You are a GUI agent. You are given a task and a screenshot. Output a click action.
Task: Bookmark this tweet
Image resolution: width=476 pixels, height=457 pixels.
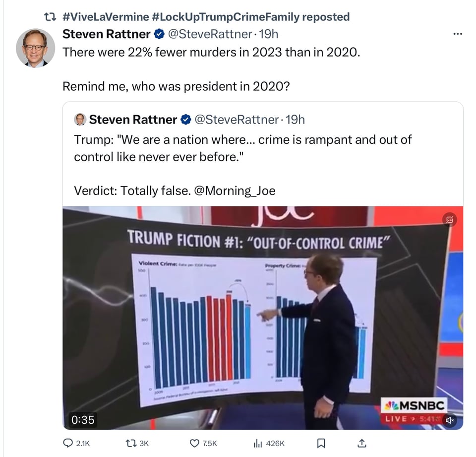click(321, 443)
